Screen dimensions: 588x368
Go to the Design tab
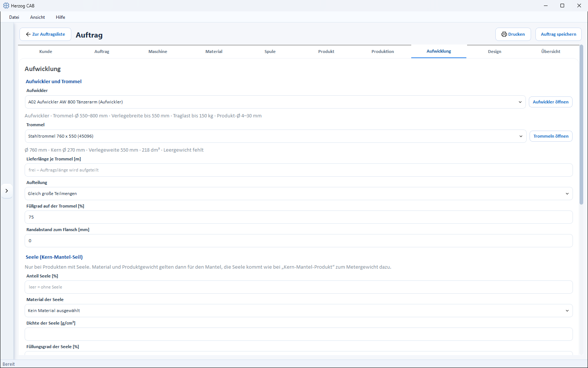click(x=494, y=52)
